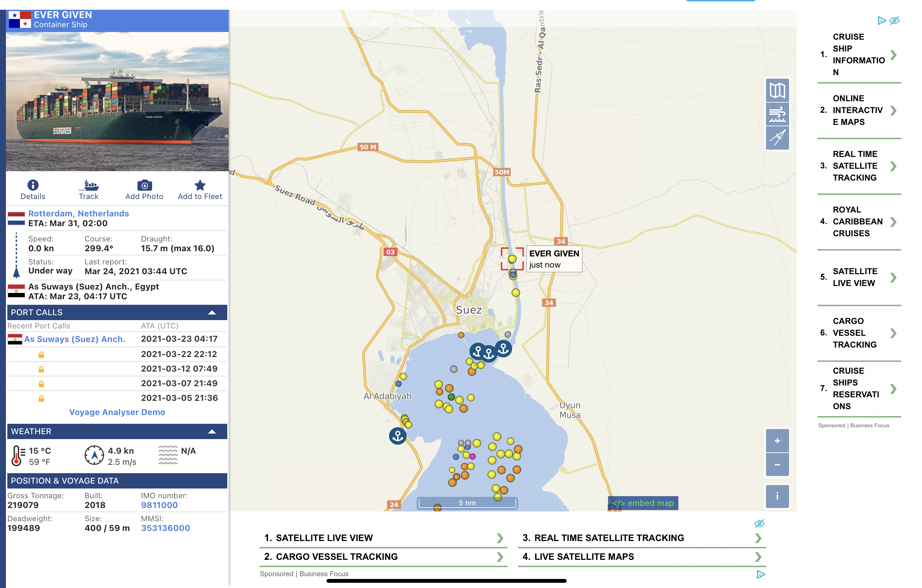Open MMSI 353136000 link
922x588 pixels.
click(165, 528)
